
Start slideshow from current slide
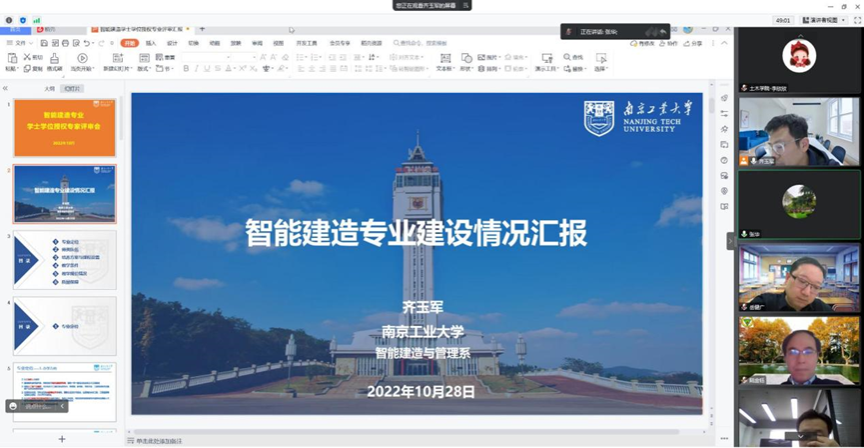pyautogui.click(x=81, y=61)
